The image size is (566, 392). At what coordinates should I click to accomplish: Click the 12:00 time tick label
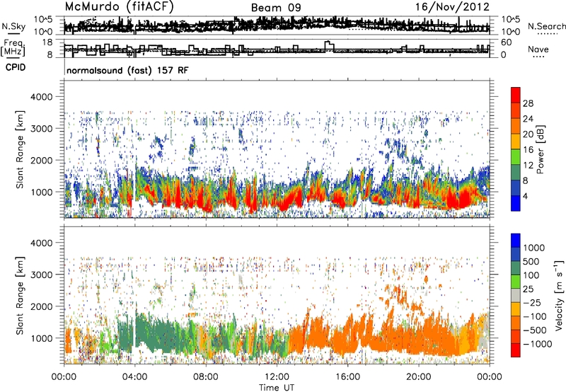pos(277,377)
